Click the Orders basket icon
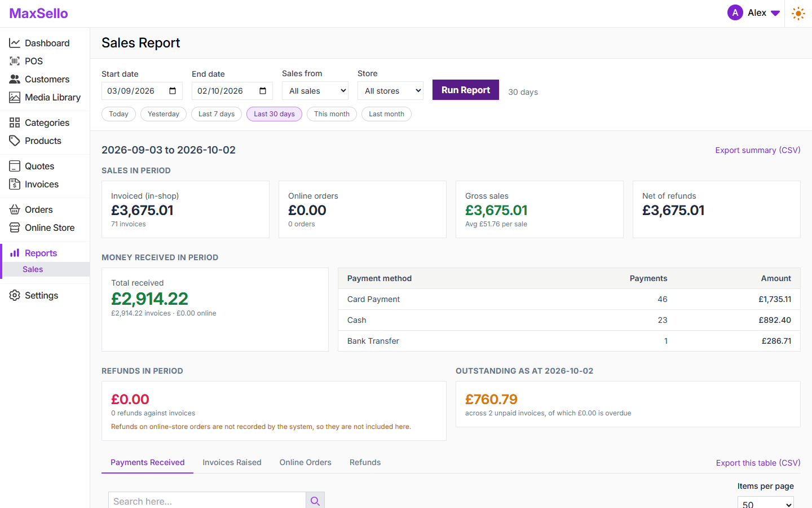The width and height of the screenshot is (812, 508). tap(15, 209)
